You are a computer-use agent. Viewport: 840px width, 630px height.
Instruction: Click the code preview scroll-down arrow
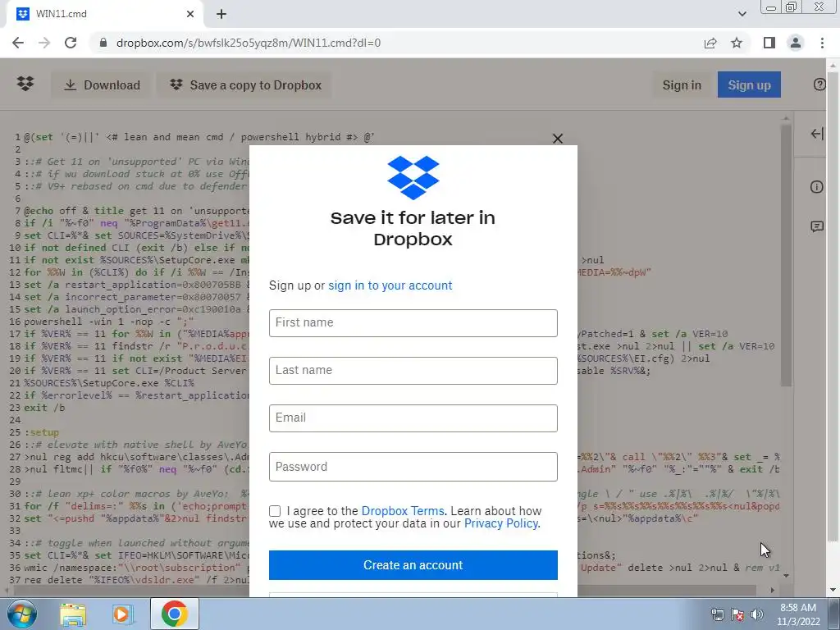786,576
